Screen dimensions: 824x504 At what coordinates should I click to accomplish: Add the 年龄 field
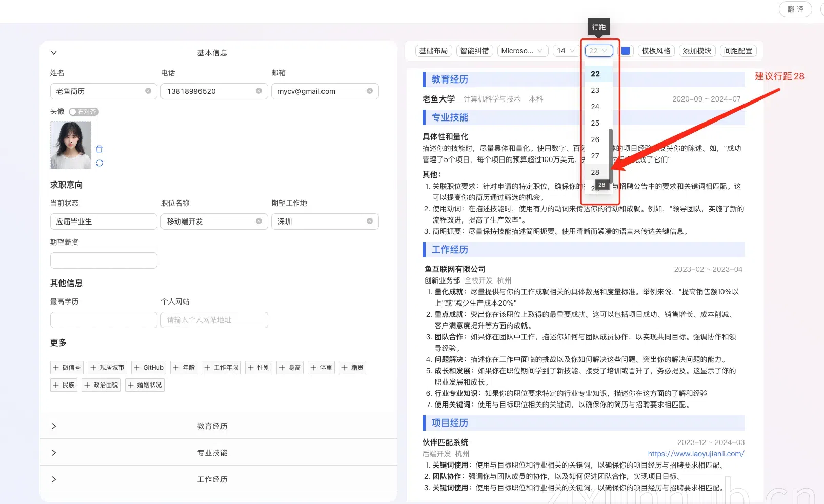pyautogui.click(x=184, y=368)
